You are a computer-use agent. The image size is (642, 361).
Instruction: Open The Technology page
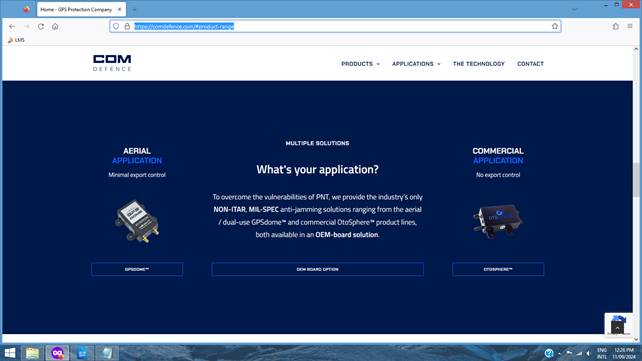pyautogui.click(x=479, y=64)
